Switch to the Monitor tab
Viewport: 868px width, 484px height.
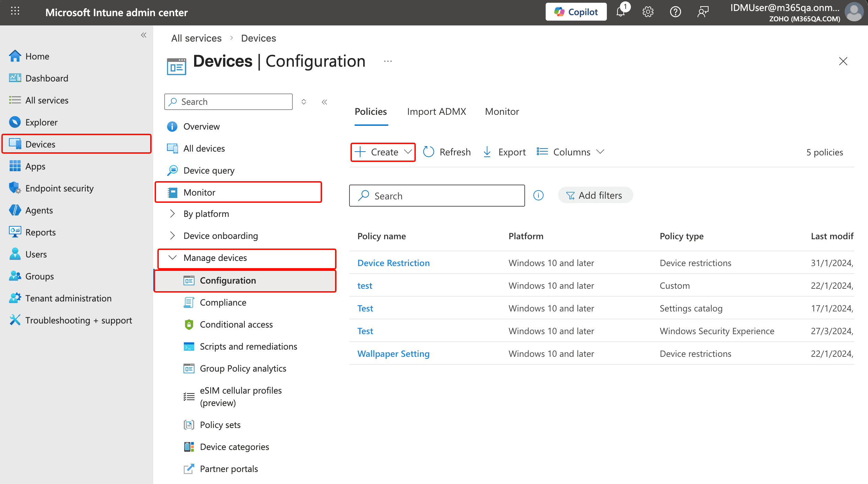pyautogui.click(x=502, y=111)
